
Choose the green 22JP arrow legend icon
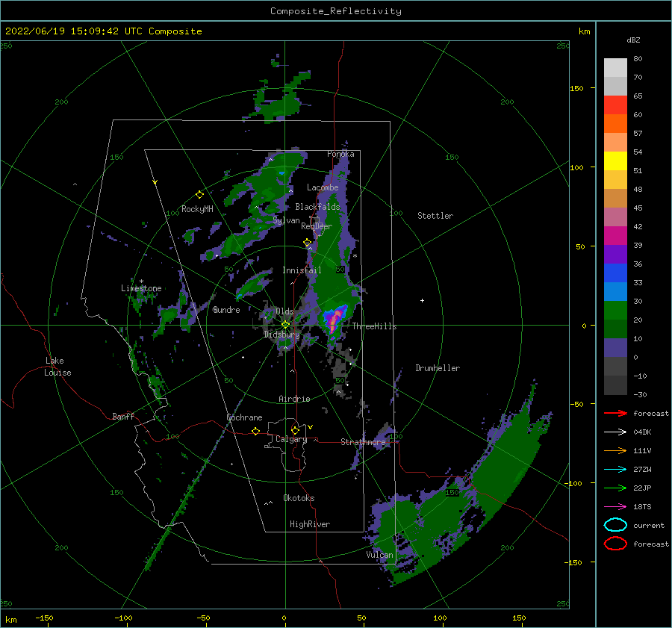point(615,488)
